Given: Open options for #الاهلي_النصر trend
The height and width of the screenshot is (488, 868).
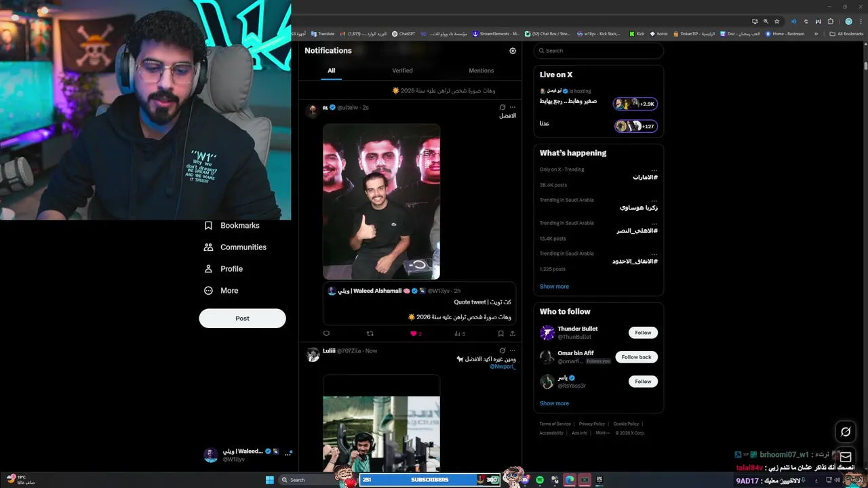Looking at the screenshot, I should tap(654, 223).
